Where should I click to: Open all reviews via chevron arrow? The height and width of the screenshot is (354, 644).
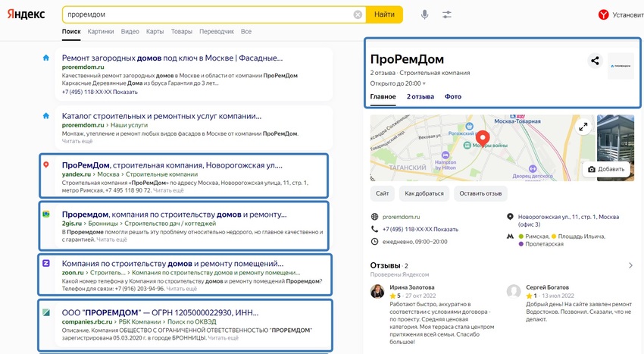630,265
